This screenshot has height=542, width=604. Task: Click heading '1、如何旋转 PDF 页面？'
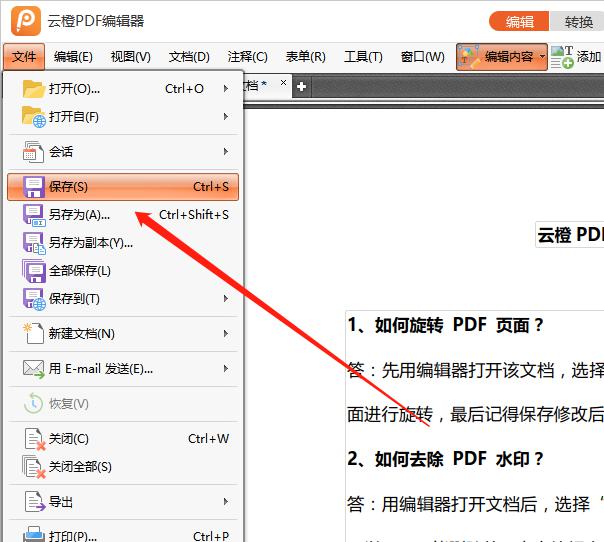[445, 325]
